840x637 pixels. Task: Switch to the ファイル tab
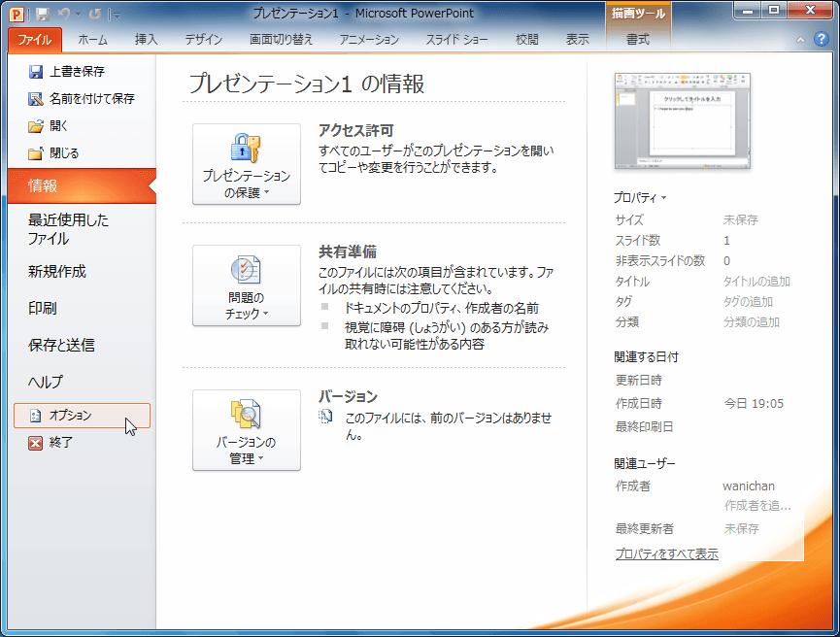point(35,40)
